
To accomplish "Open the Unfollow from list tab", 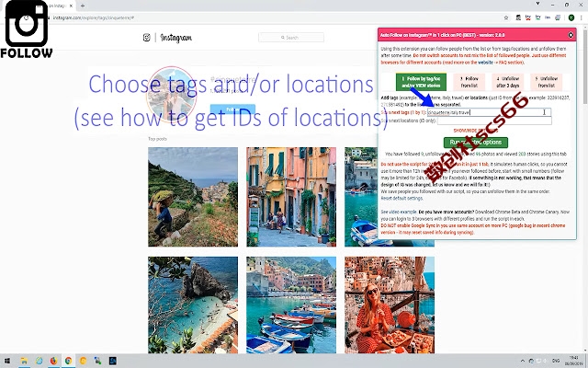I will (547, 82).
